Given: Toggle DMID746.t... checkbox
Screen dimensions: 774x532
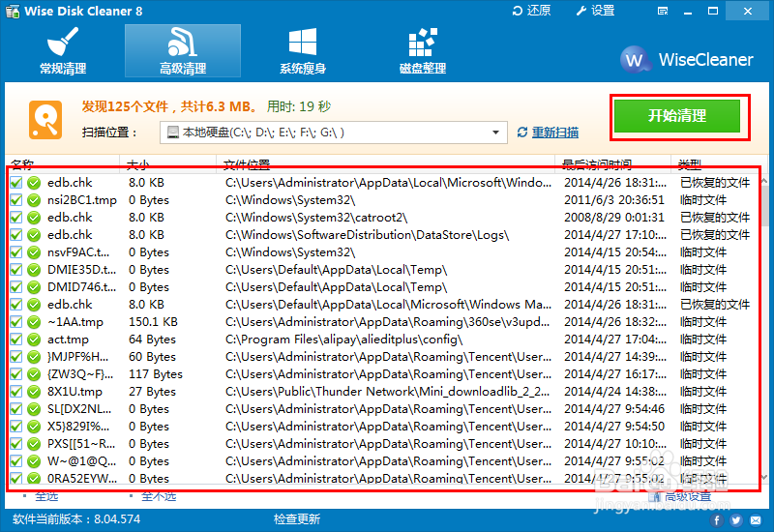Looking at the screenshot, I should point(15,287).
